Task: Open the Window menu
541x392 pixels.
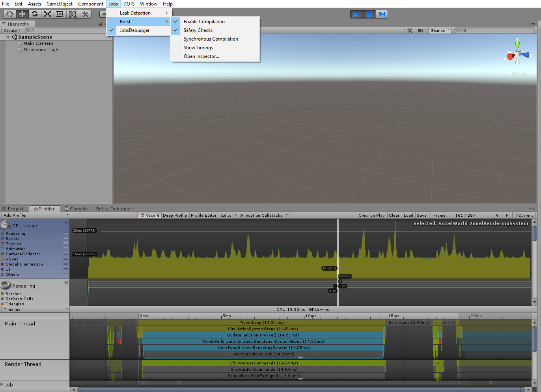Action: [x=149, y=4]
